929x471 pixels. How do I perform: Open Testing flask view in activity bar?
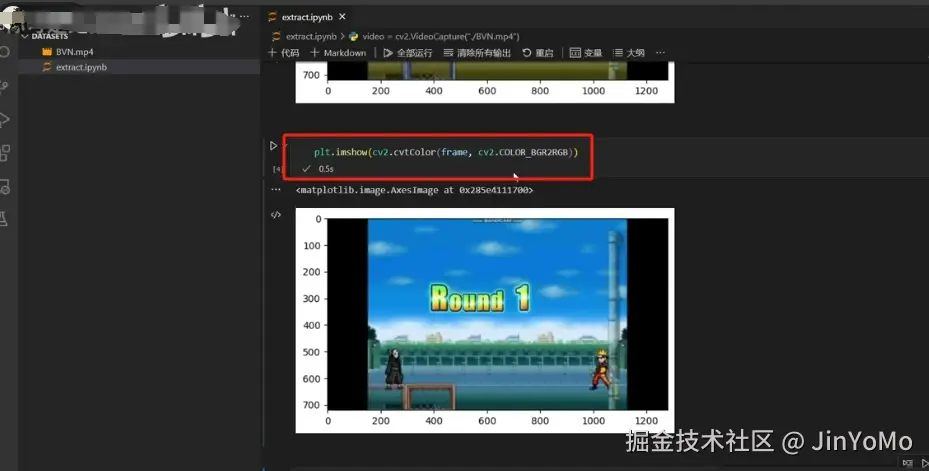click(x=4, y=219)
